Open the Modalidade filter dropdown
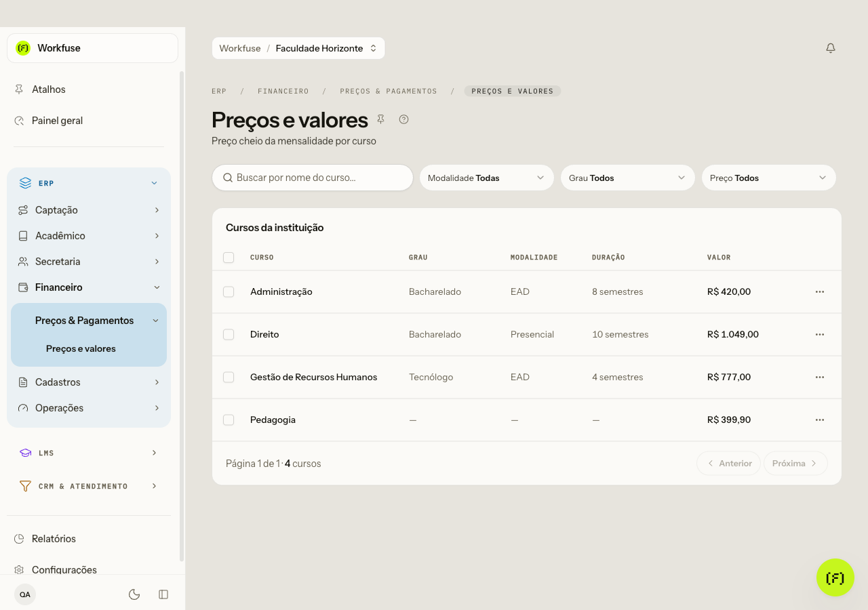 pos(486,178)
